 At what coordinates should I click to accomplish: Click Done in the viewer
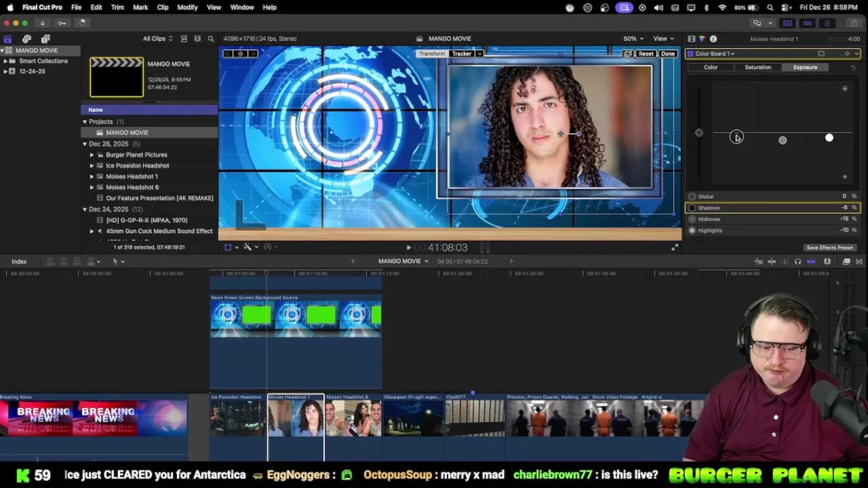click(668, 54)
